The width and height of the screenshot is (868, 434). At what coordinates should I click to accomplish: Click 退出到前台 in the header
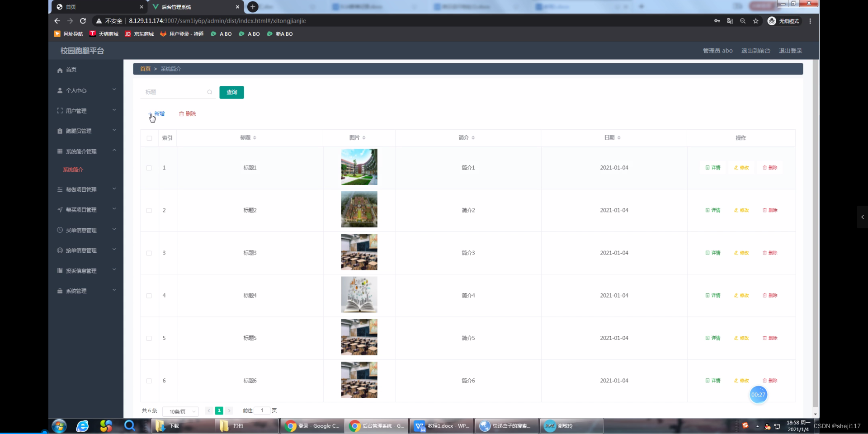(755, 51)
